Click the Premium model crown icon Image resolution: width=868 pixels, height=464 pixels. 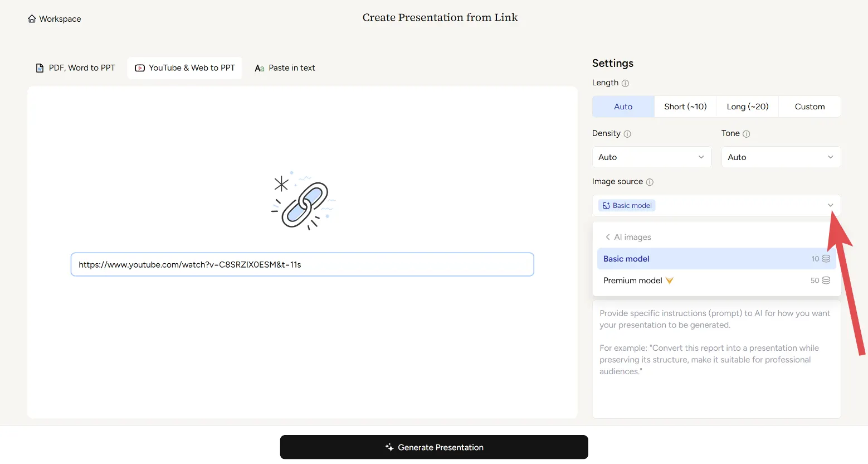[670, 281]
